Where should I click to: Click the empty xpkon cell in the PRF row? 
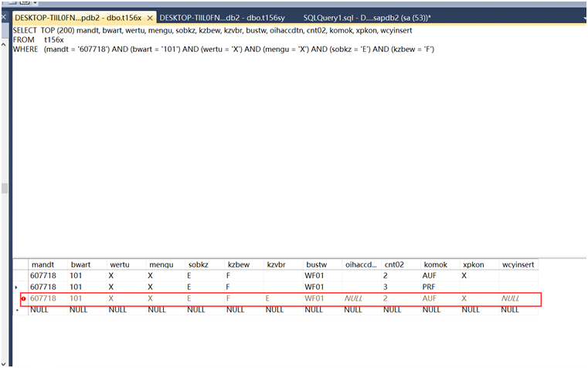[479, 287]
